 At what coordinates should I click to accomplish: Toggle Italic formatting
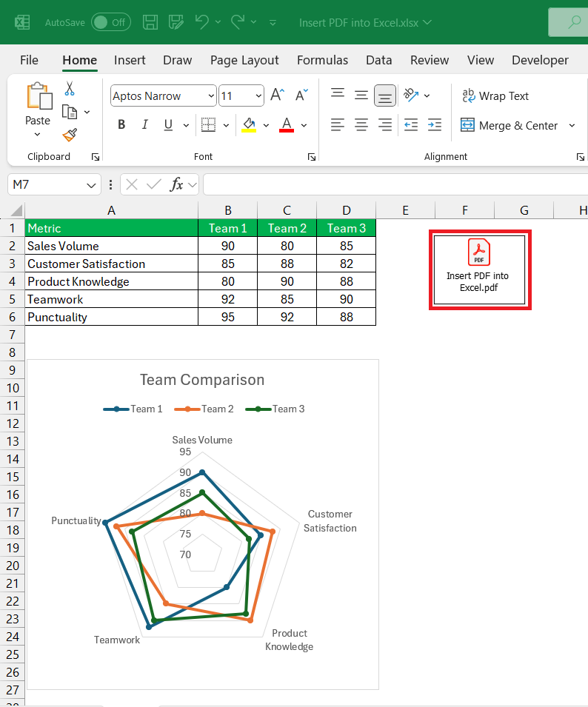click(144, 125)
